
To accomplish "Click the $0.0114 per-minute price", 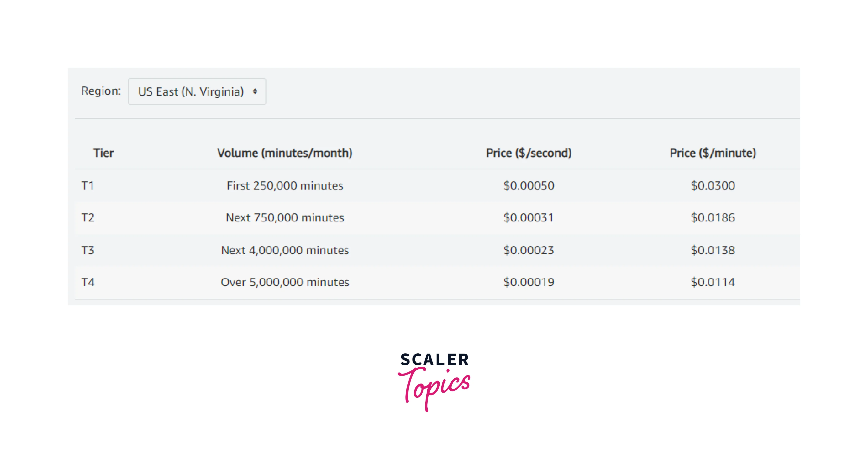I will (713, 282).
